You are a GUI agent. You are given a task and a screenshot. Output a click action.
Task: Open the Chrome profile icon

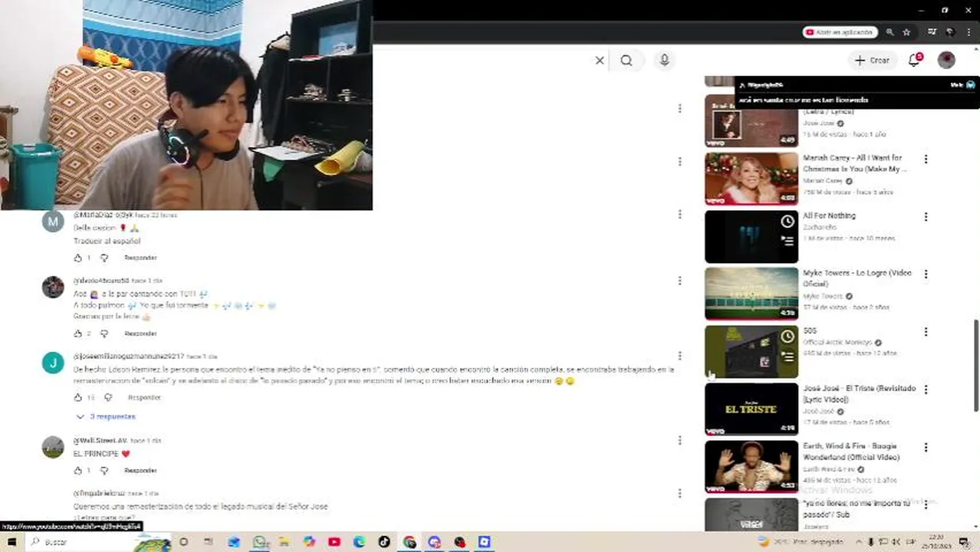click(x=950, y=32)
